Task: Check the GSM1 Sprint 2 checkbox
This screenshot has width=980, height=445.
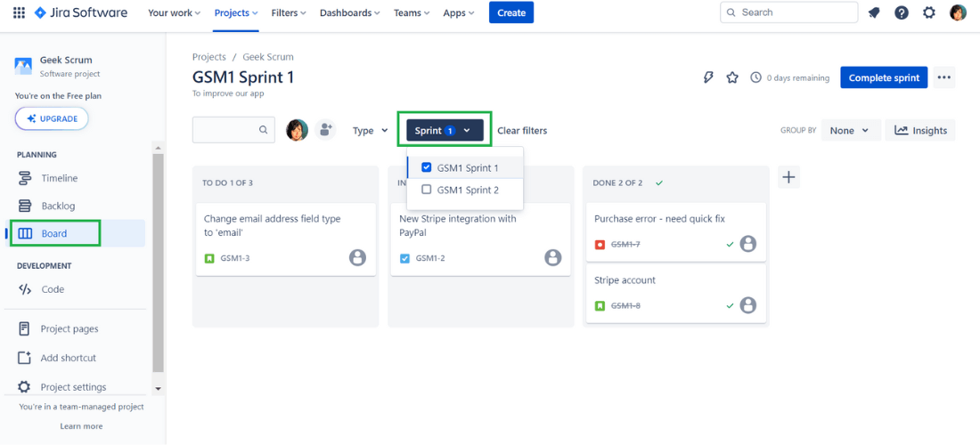Action: (x=427, y=190)
